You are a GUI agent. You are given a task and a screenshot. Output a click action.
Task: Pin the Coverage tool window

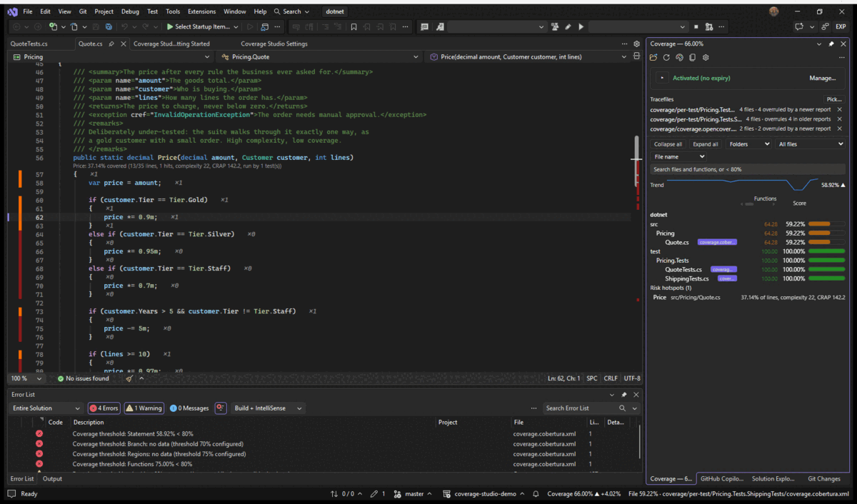click(831, 44)
